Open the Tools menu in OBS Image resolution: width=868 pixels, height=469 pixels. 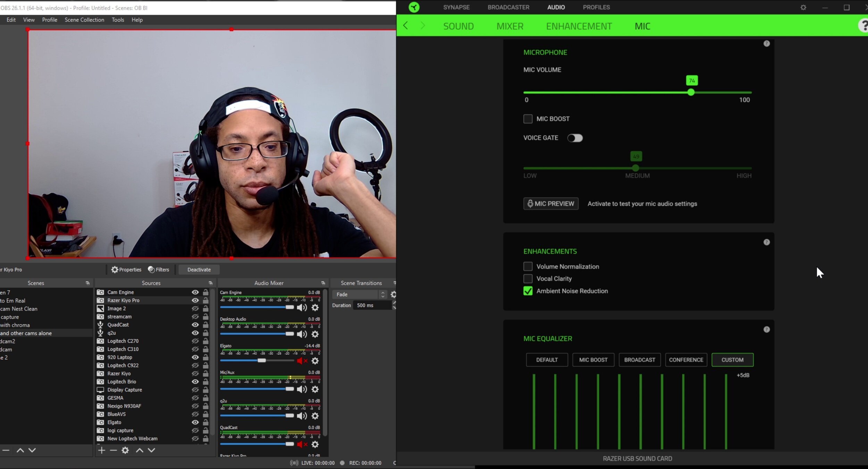(x=118, y=20)
